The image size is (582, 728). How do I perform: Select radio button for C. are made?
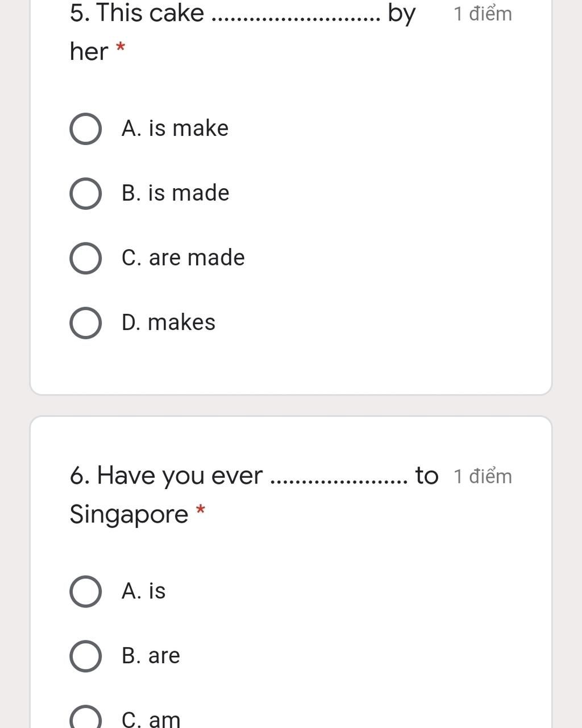(86, 258)
